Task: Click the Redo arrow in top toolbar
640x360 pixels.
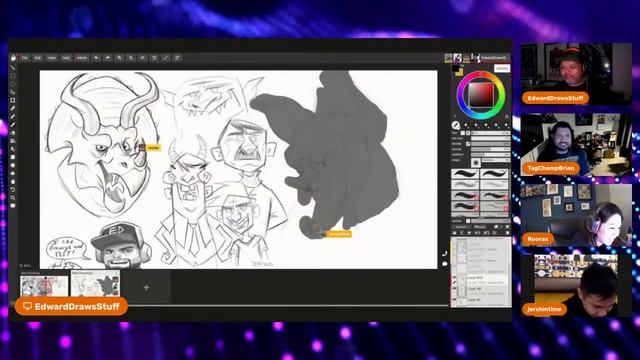Action: [x=107, y=58]
